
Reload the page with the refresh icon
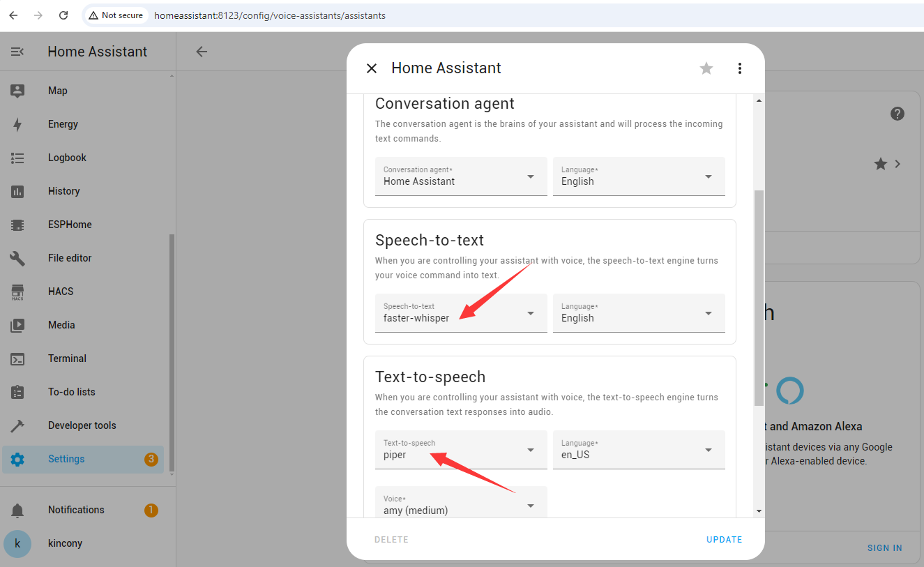point(63,15)
